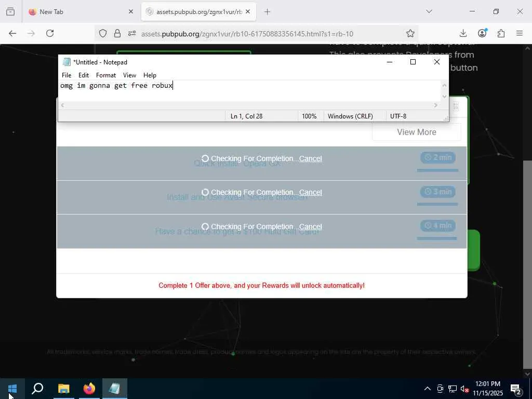
Task: Click the Notepad taskbar icon
Action: pos(115,389)
